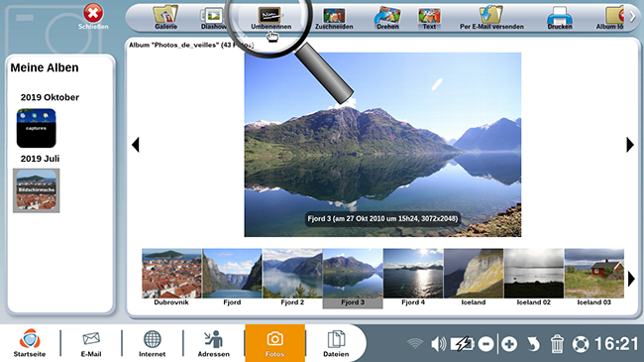Click Umbenennen to rename photo
The width and height of the screenshot is (644, 362).
tap(270, 19)
